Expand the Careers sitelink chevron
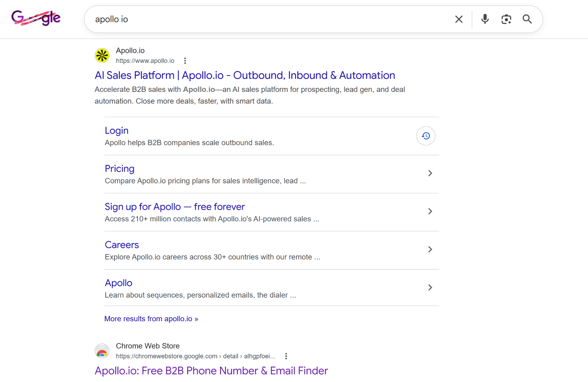The width and height of the screenshot is (588, 382). 430,249
